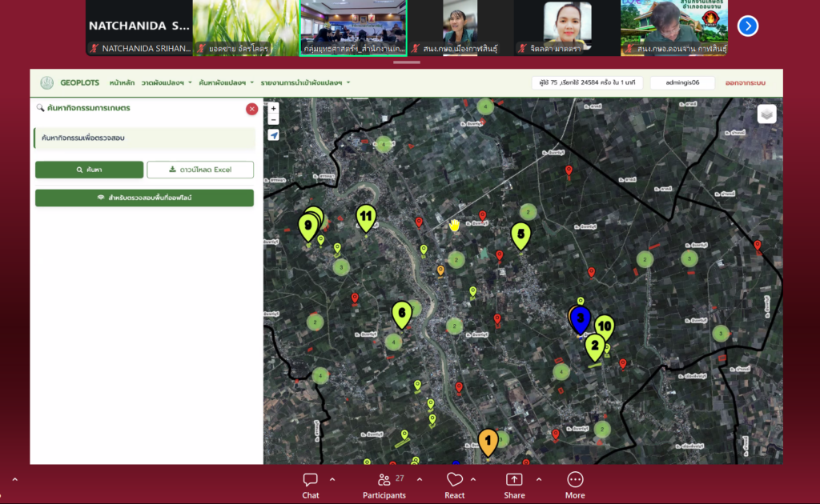Locate my position with arrow icon

click(x=274, y=135)
